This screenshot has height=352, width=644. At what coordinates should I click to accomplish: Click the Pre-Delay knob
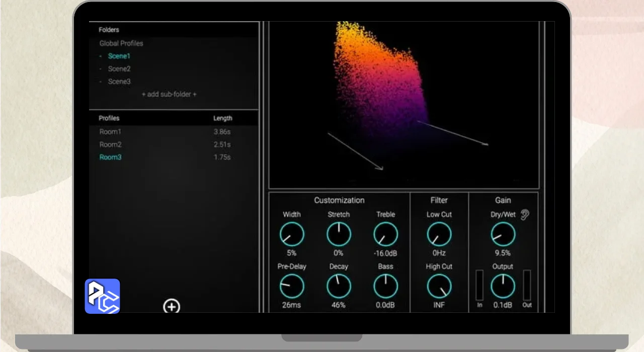(x=292, y=287)
